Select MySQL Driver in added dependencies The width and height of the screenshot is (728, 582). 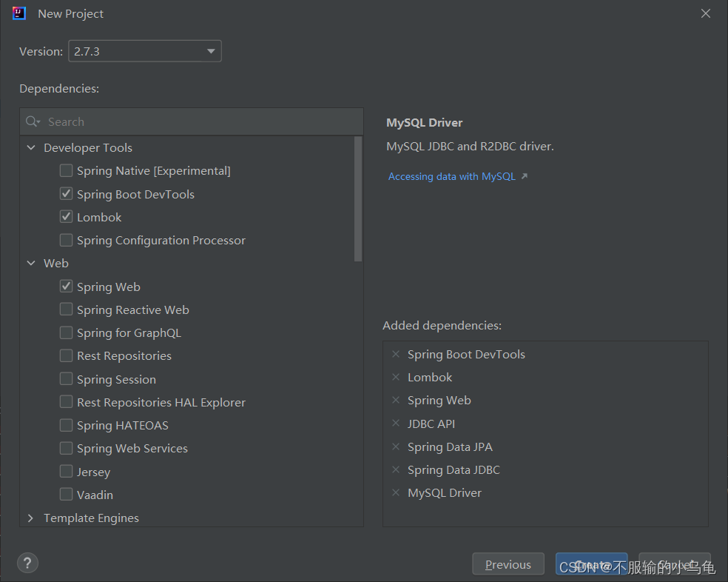coord(445,492)
